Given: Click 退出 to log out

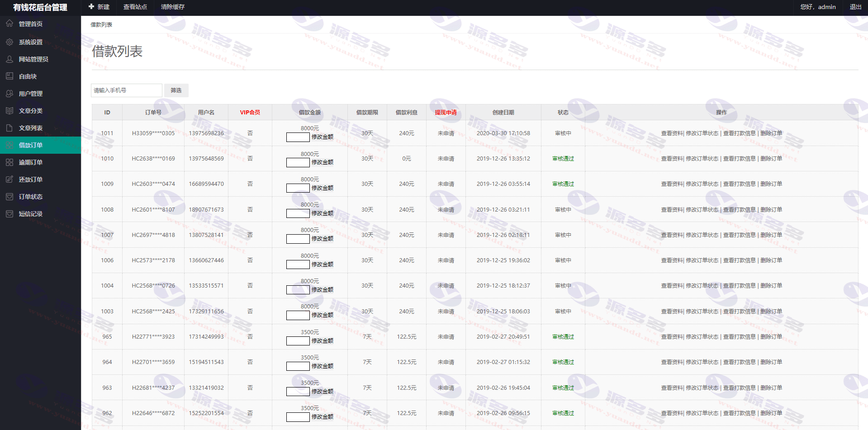Looking at the screenshot, I should click(856, 7).
